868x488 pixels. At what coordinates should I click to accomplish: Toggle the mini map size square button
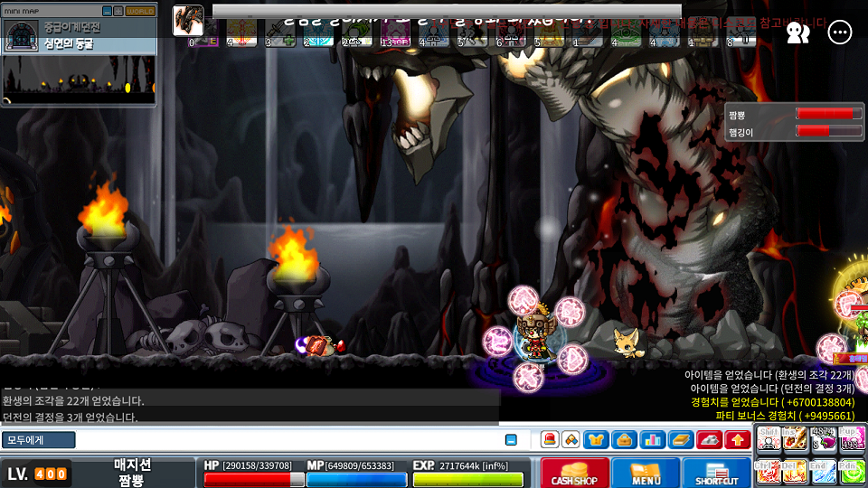(118, 11)
